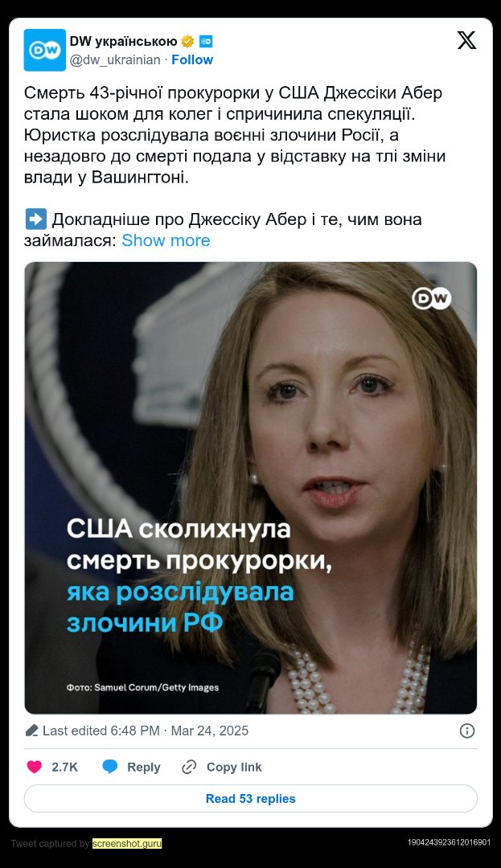
Task: Click the X logo icon
Action: 466,40
